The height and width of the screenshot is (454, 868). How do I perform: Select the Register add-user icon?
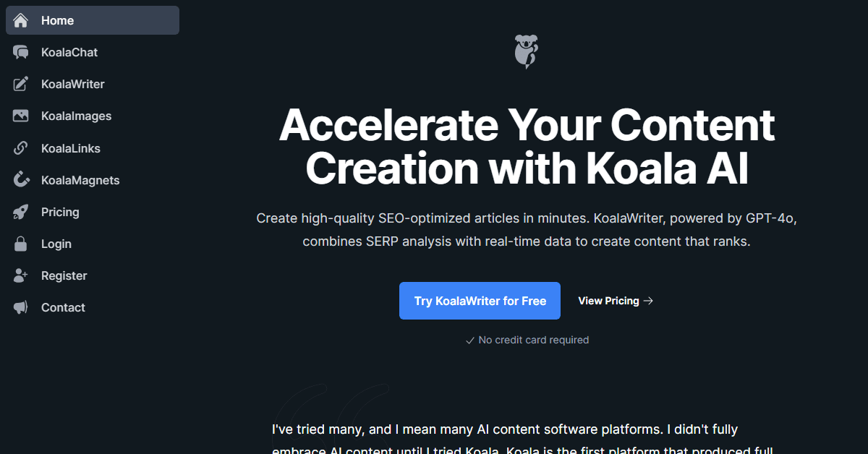(x=20, y=275)
